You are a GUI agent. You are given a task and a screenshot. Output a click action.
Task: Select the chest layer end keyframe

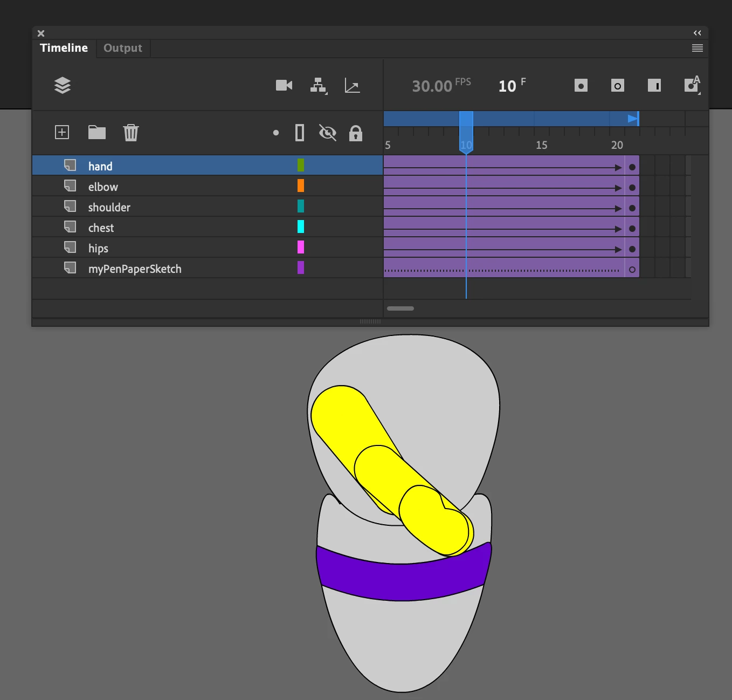click(x=632, y=229)
